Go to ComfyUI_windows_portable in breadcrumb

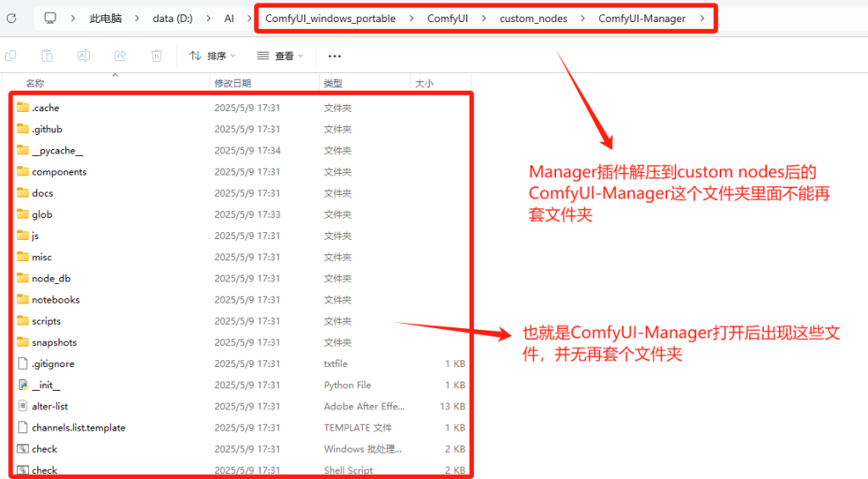click(x=331, y=19)
